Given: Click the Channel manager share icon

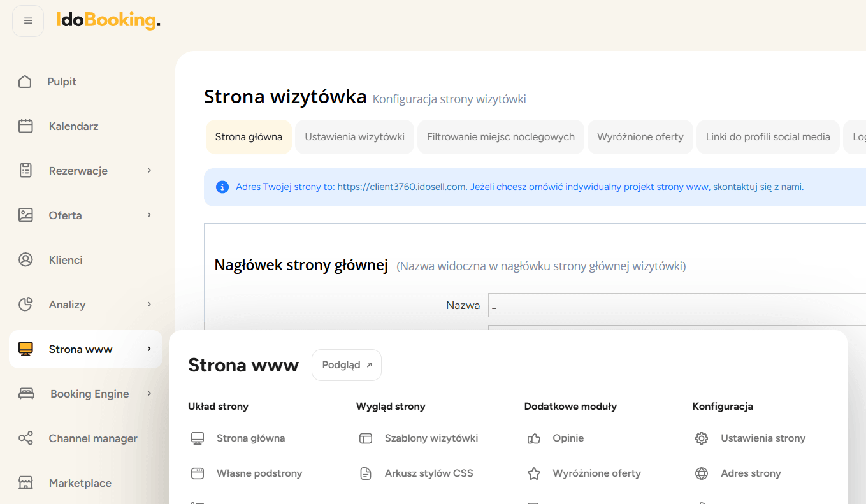Looking at the screenshot, I should 25,438.
